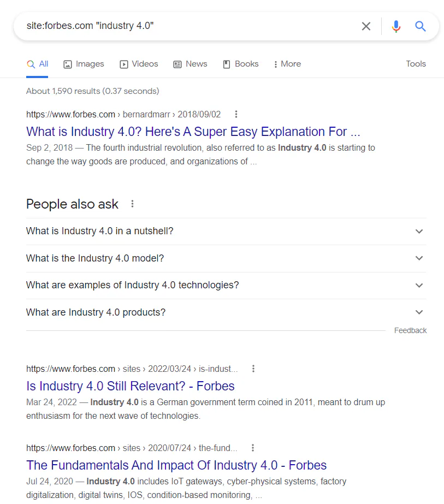Image resolution: width=444 pixels, height=504 pixels.
Task: Switch to the Images tab
Action: (84, 64)
